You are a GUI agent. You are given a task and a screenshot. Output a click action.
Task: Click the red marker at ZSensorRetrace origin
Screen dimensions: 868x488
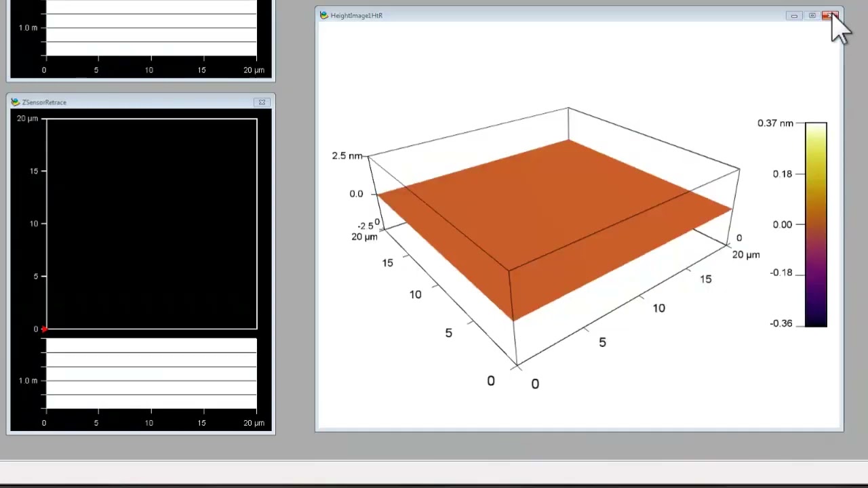click(44, 329)
